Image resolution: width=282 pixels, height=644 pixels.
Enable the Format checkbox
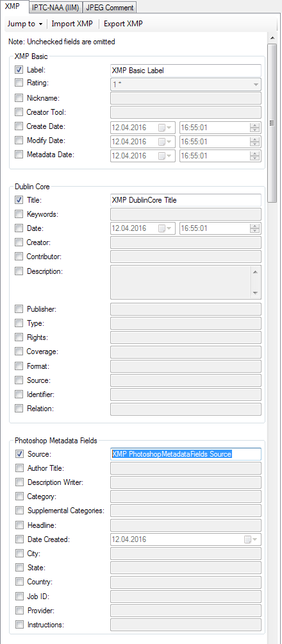coord(19,366)
